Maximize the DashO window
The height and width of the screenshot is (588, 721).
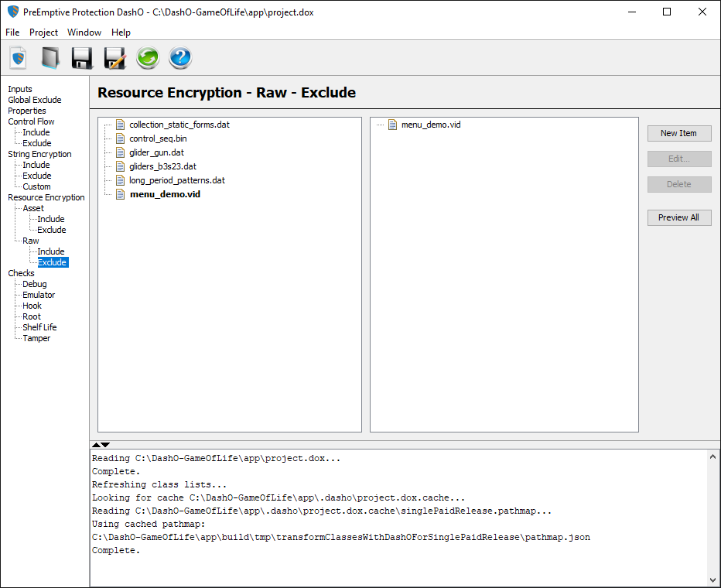point(667,12)
